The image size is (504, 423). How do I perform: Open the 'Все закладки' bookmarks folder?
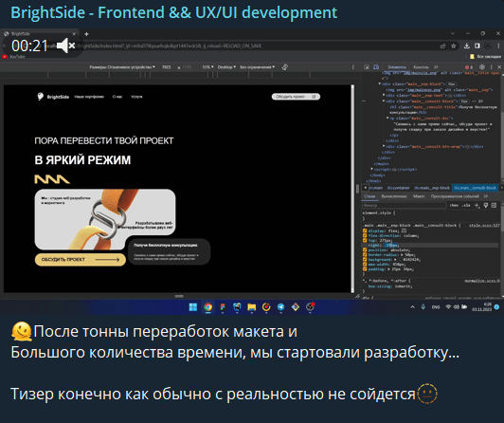click(x=485, y=57)
